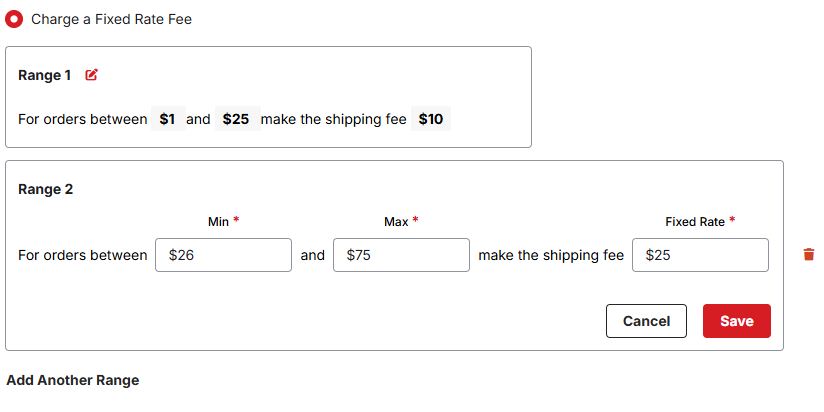Click the Min field label
This screenshot has width=824, height=412.
(x=218, y=221)
